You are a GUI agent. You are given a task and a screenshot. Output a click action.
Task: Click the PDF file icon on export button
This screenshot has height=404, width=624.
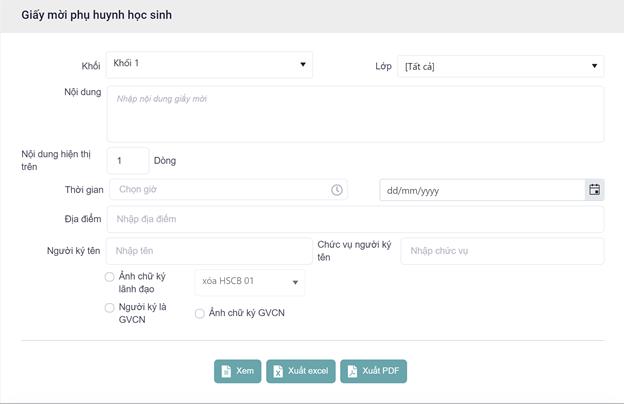352,371
